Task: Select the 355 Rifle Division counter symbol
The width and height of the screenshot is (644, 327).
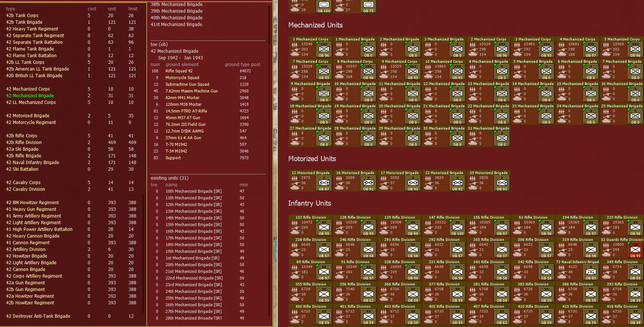Action: pyautogui.click(x=324, y=294)
